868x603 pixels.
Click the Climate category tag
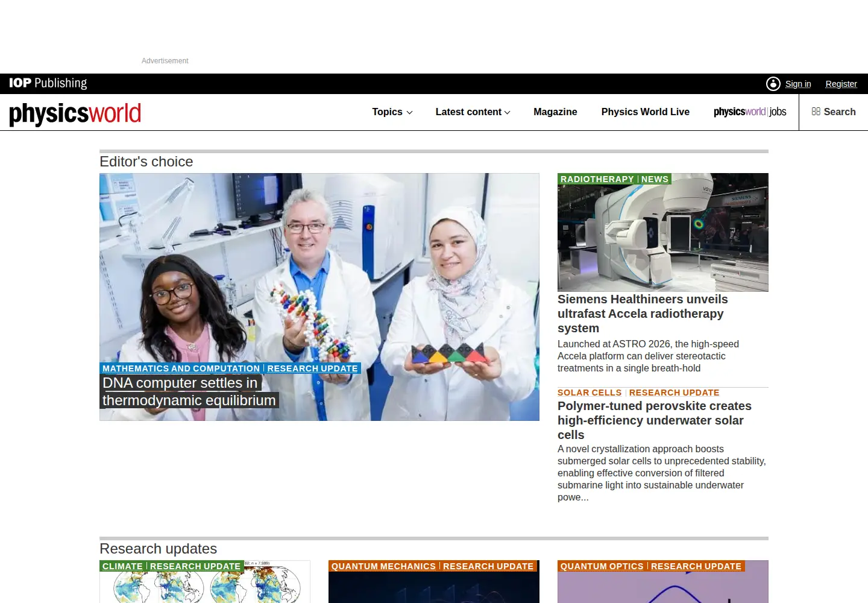122,566
